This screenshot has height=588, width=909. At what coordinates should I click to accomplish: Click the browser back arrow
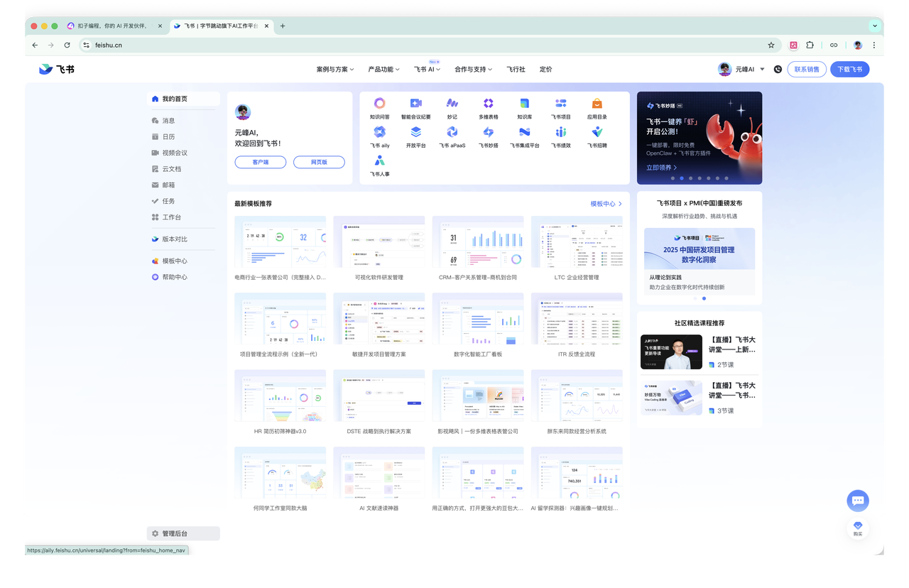[35, 45]
